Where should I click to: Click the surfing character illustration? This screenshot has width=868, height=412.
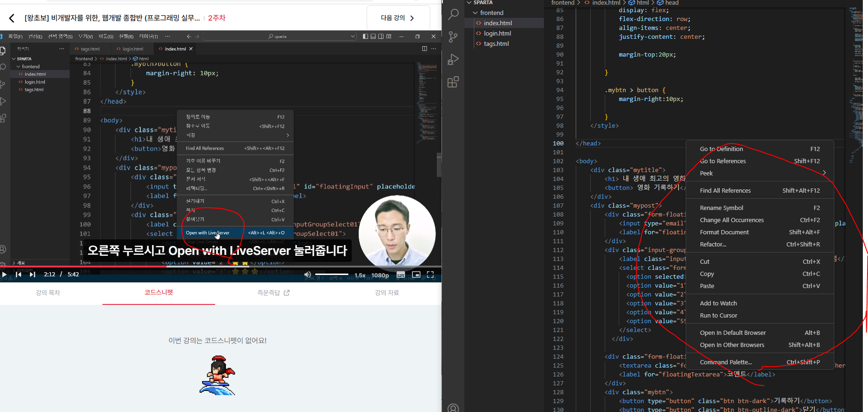click(218, 376)
